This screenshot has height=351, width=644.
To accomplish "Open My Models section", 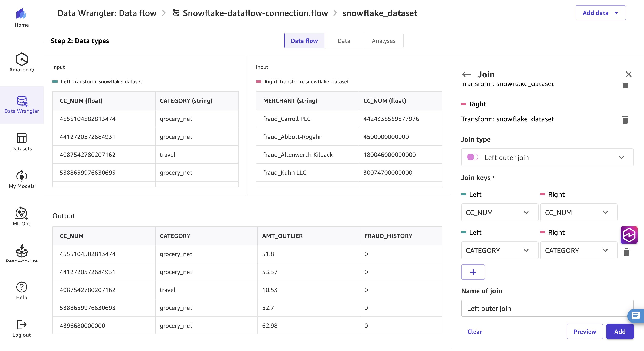I will [22, 179].
